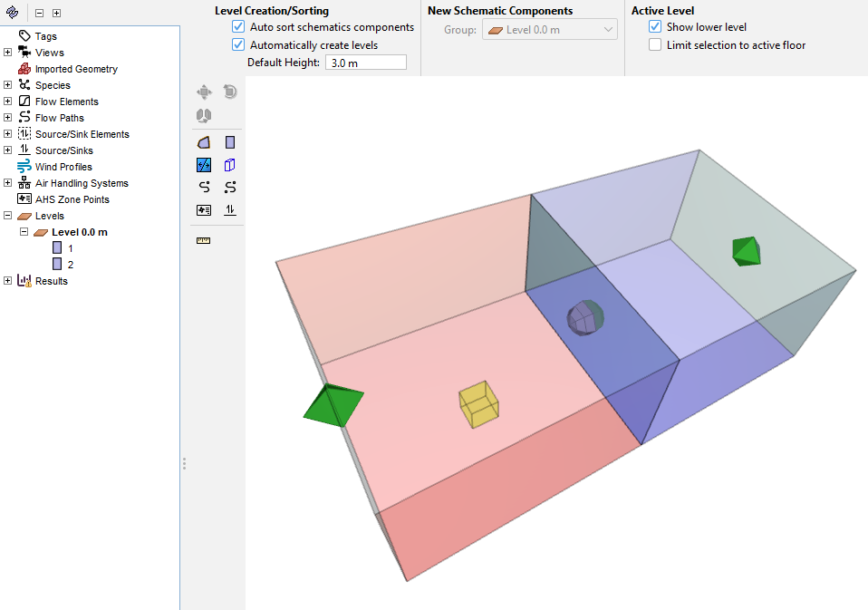Screen dimensions: 868x610
Task: Choose the AHS zone point tool in toolbar
Action: (204, 210)
